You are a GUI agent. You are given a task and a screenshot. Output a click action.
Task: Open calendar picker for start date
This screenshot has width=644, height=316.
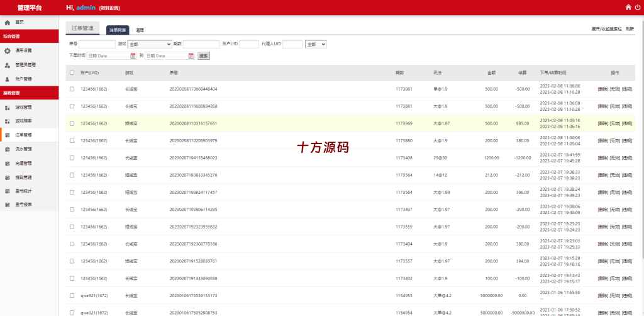point(133,56)
